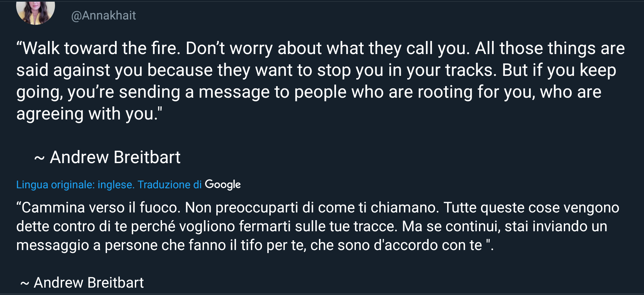Click the original "Walk toward the fire" sentence
Image resolution: width=644 pixels, height=295 pixels.
coord(99,48)
